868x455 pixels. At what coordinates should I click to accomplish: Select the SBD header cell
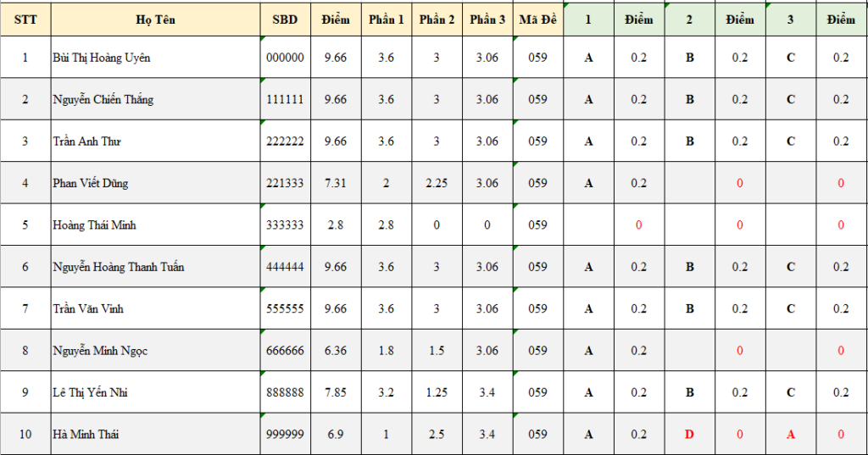click(285, 20)
